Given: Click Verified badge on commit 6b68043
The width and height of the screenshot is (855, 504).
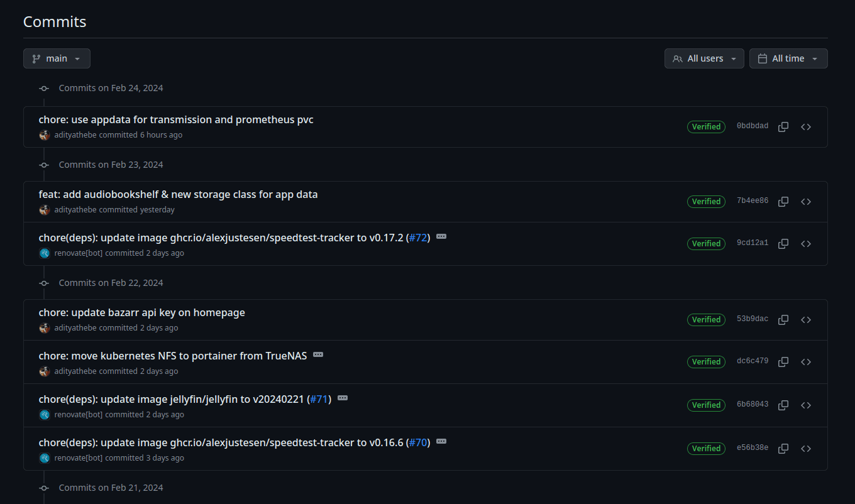Looking at the screenshot, I should [x=706, y=405].
